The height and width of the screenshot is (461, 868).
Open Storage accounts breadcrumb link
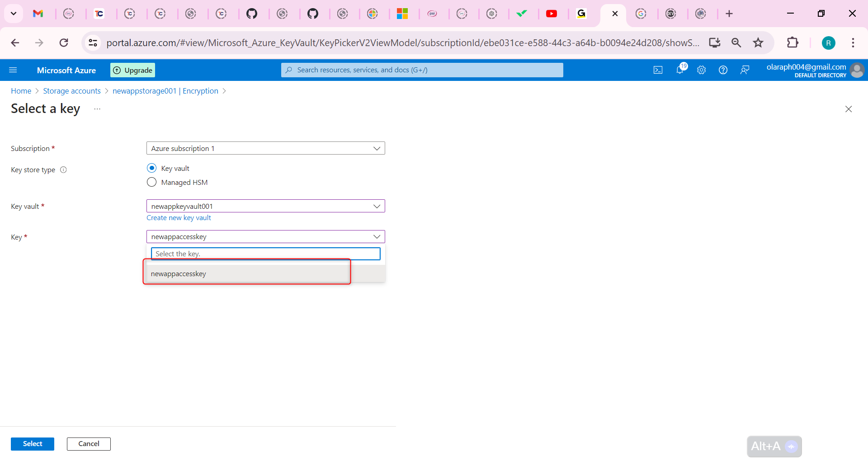72,91
